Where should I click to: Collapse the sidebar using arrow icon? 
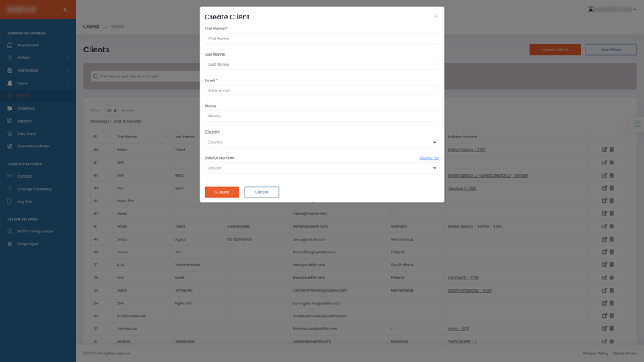65,9
